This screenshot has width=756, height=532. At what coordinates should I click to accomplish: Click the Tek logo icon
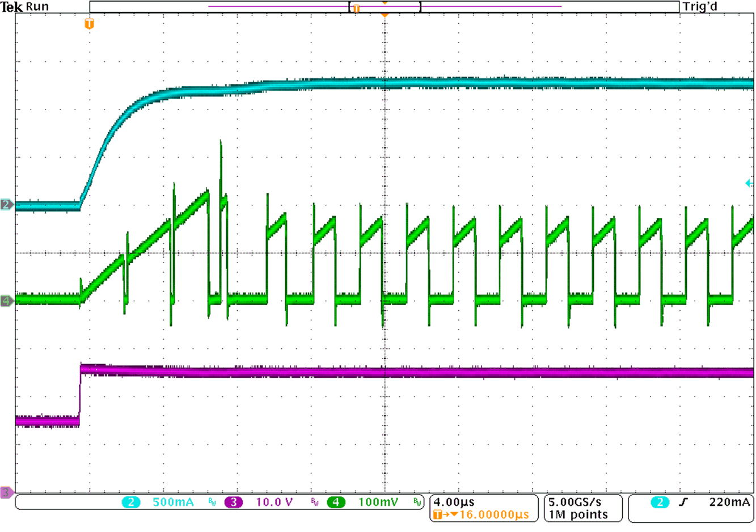[10, 6]
